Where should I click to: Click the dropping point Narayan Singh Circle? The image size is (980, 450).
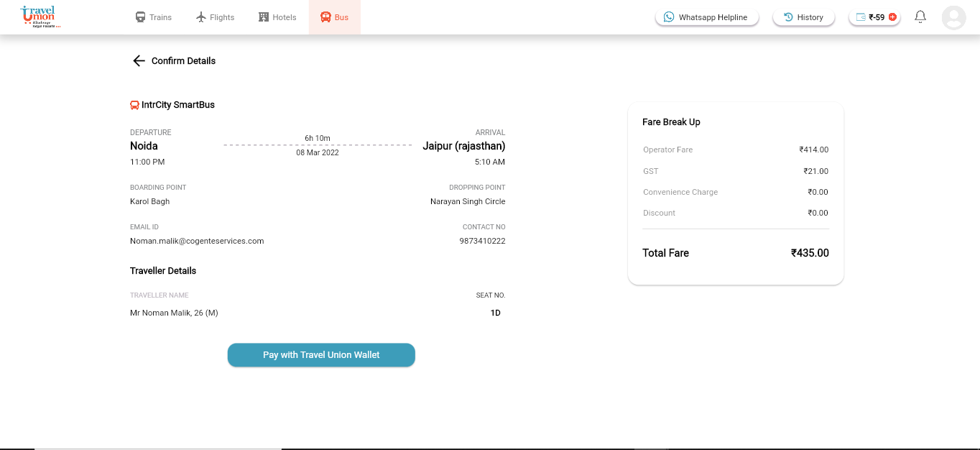pyautogui.click(x=468, y=202)
